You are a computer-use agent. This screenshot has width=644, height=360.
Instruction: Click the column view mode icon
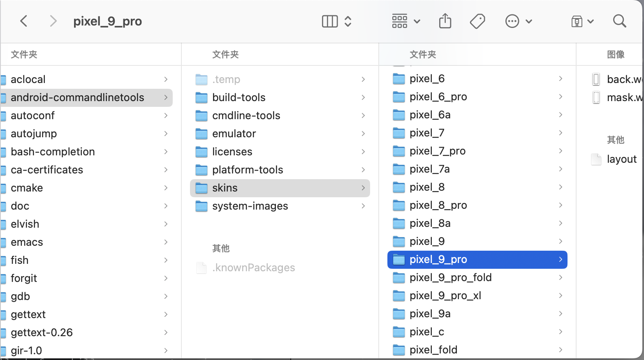329,21
